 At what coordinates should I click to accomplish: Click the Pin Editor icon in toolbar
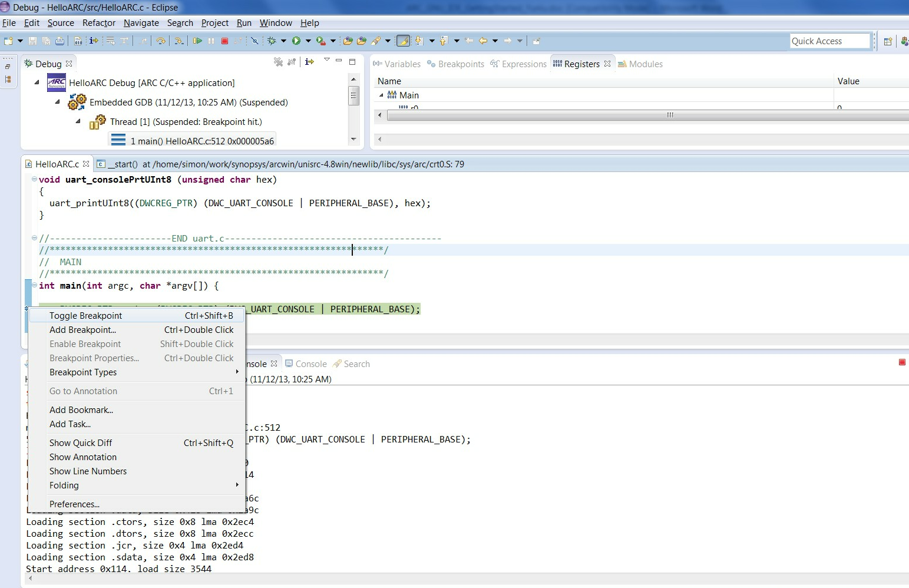pyautogui.click(x=536, y=41)
